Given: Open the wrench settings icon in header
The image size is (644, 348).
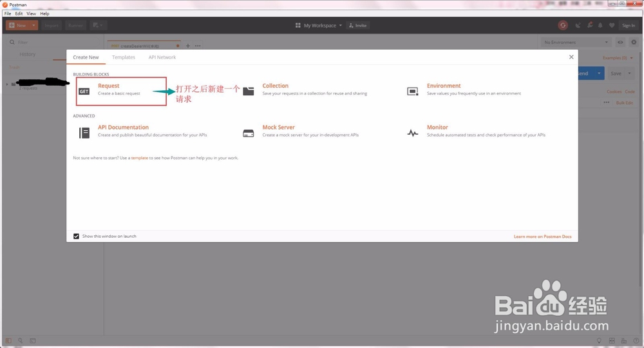Looking at the screenshot, I should click(x=589, y=26).
